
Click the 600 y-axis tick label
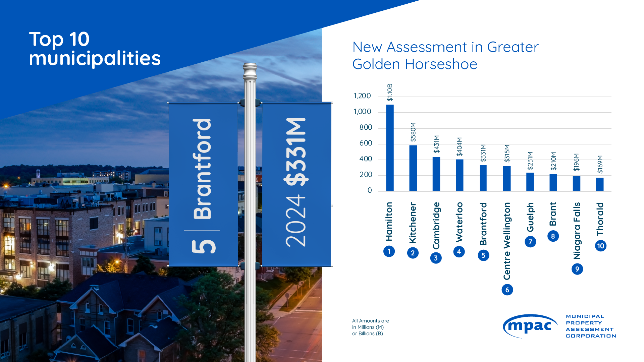pyautogui.click(x=366, y=143)
